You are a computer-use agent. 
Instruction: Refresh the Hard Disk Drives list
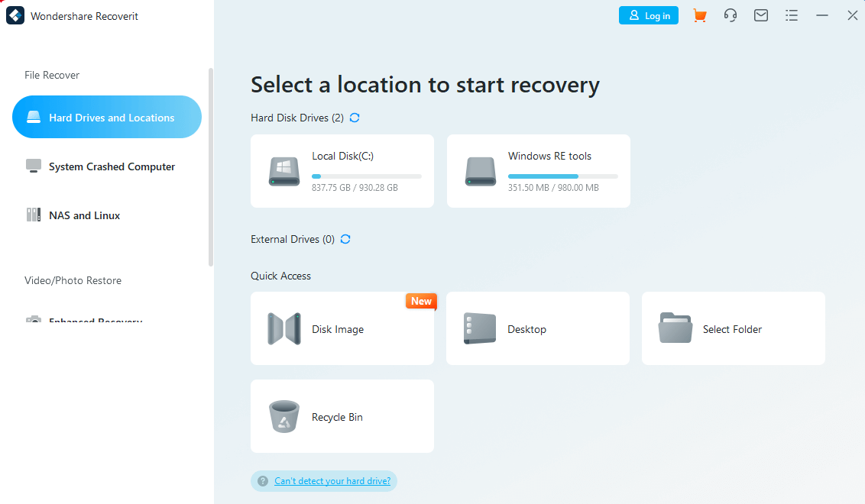click(x=354, y=118)
